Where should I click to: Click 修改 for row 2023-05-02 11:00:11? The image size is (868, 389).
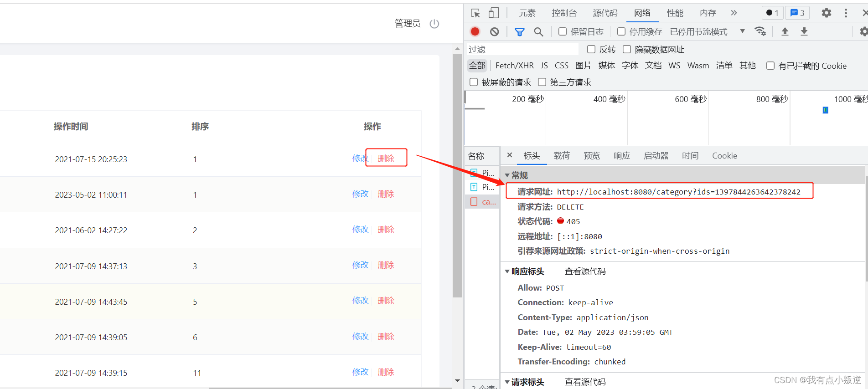(x=360, y=194)
